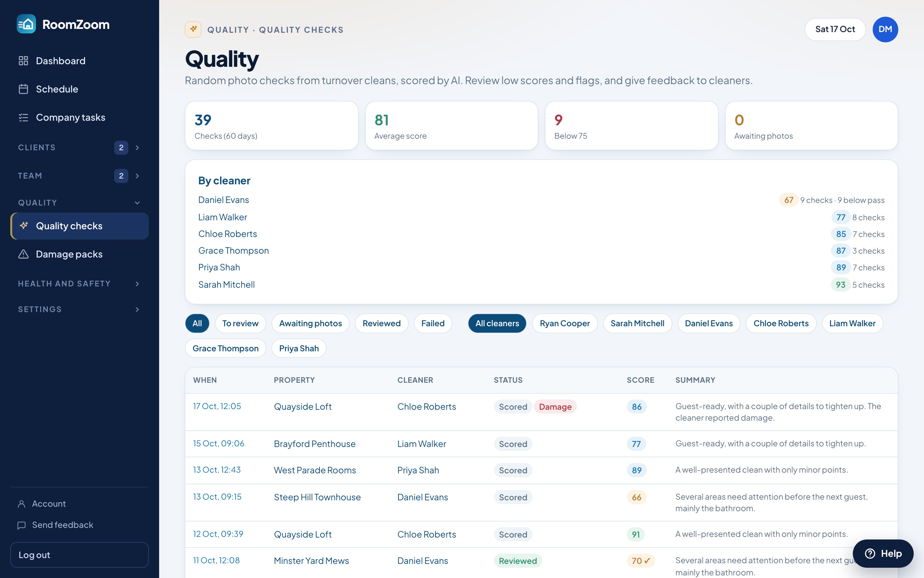Click the Sat 17 Oct date button

tap(835, 30)
